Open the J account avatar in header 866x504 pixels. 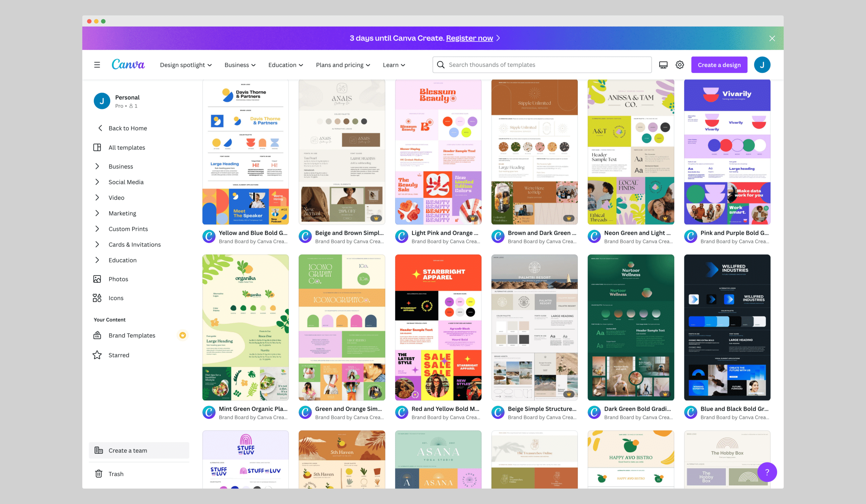coord(762,65)
